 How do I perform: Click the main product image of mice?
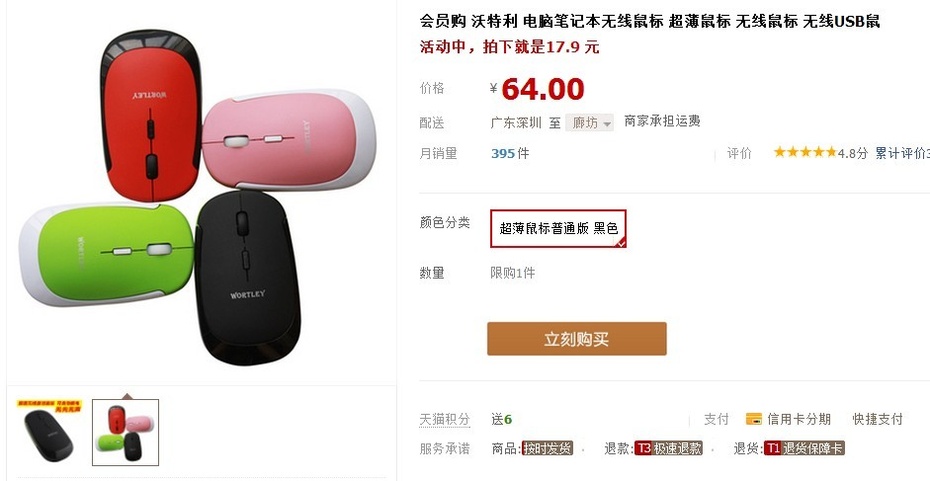(199, 196)
